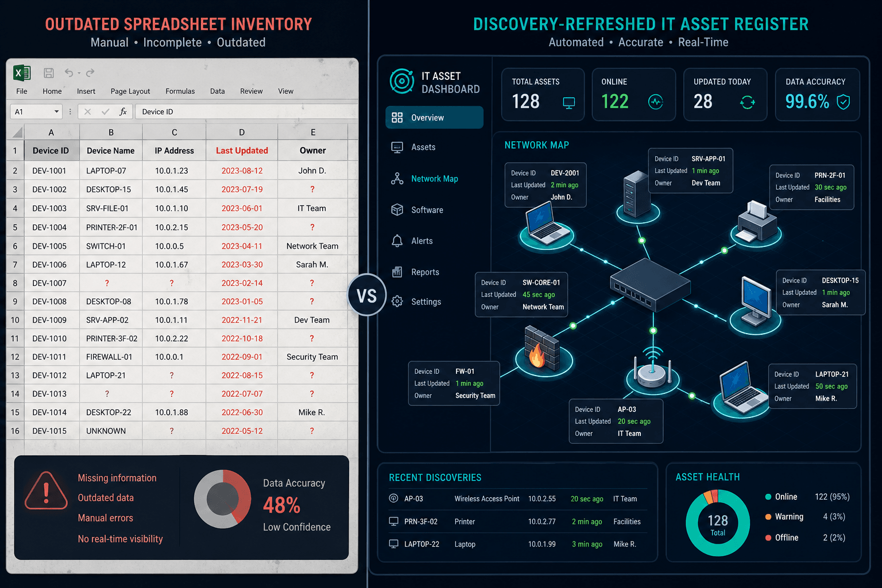Click the Excel logo icon
The height and width of the screenshot is (588, 882).
[22, 73]
